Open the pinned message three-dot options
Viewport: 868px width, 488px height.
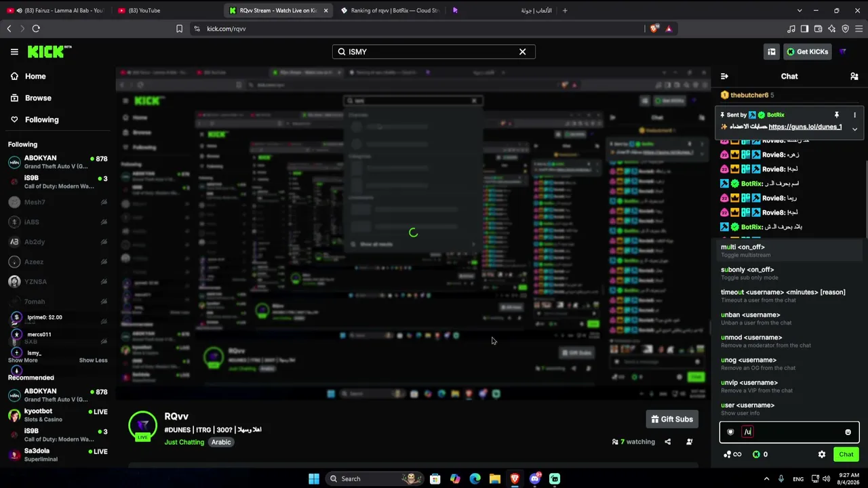click(x=854, y=115)
